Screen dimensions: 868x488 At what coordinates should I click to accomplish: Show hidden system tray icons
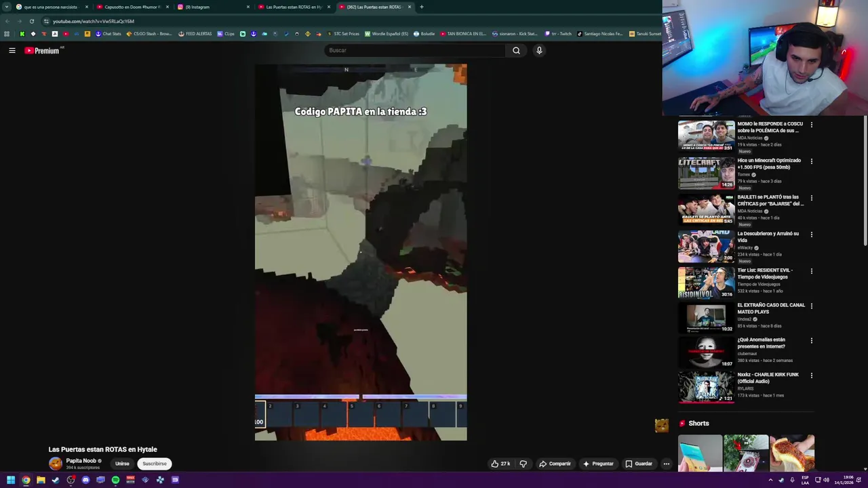click(x=770, y=480)
